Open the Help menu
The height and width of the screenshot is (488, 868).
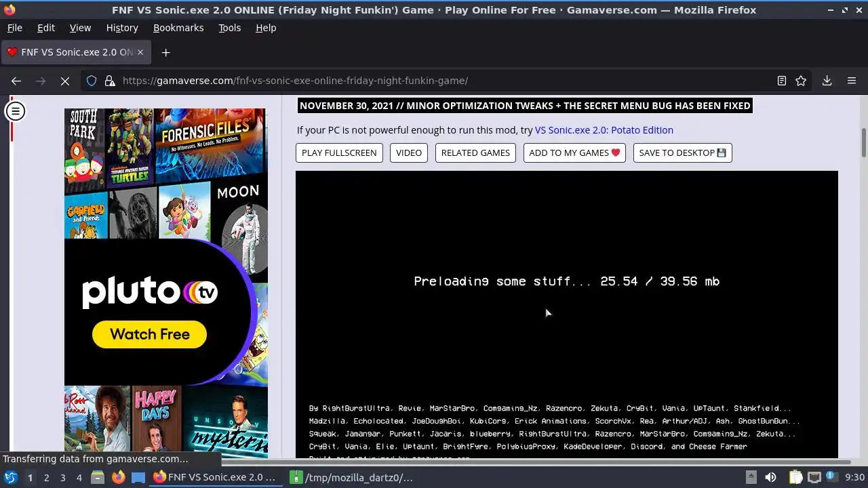(x=266, y=28)
